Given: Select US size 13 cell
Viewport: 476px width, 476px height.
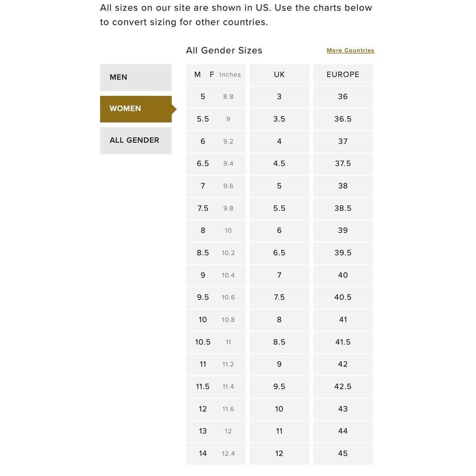Looking at the screenshot, I should click(203, 431).
